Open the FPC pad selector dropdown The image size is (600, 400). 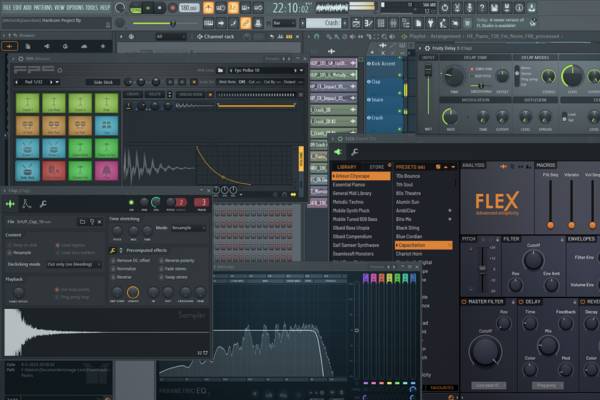(x=38, y=82)
